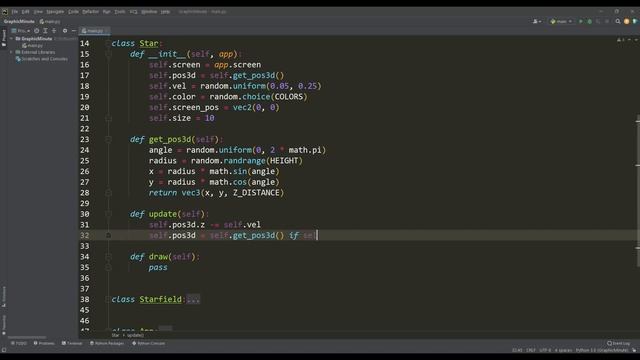The width and height of the screenshot is (640, 360).
Task: Click the Star breadcrumb at editor bottom
Action: [x=116, y=335]
